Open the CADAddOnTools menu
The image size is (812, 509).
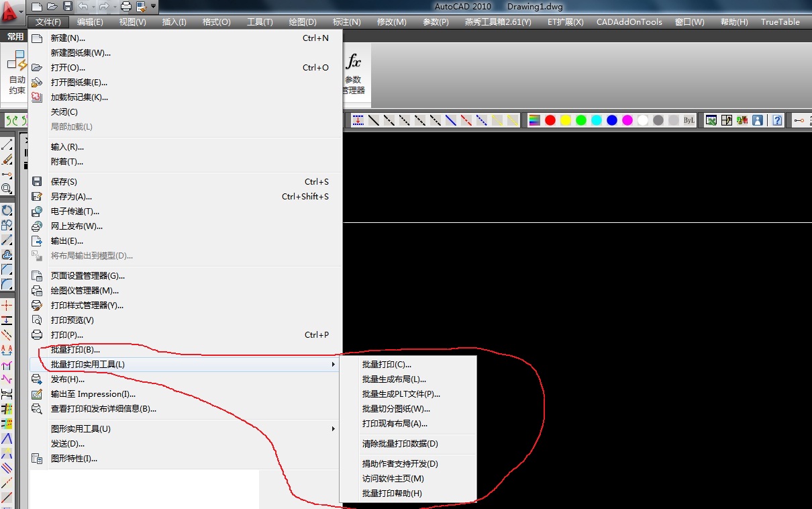[629, 22]
